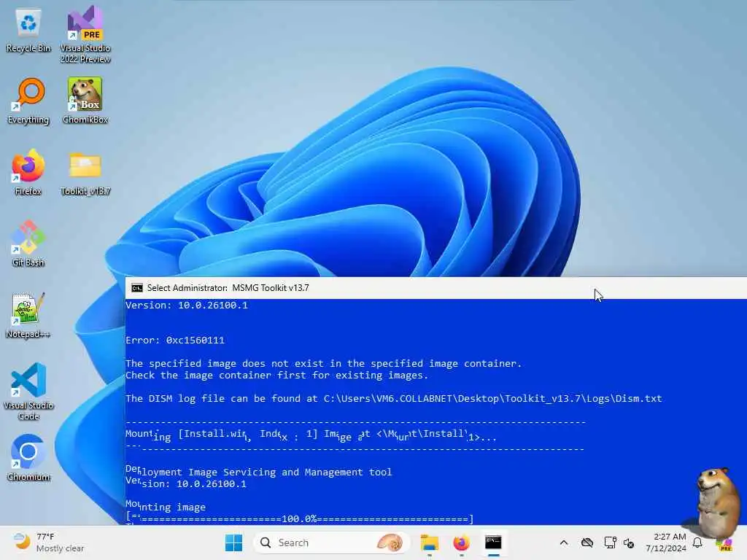Click the 'Mounting image' status line
Viewport: 747px width, 560px height.
[x=166, y=506]
